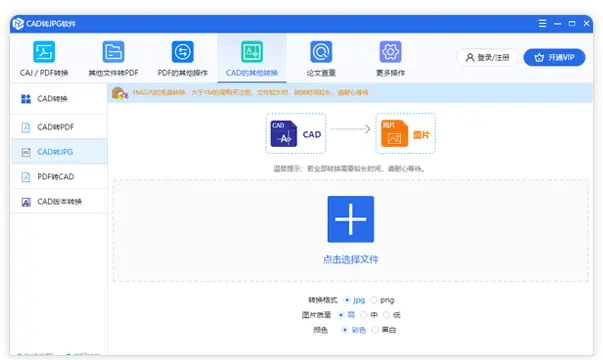Click the blue plus icon to add a file

[350, 219]
